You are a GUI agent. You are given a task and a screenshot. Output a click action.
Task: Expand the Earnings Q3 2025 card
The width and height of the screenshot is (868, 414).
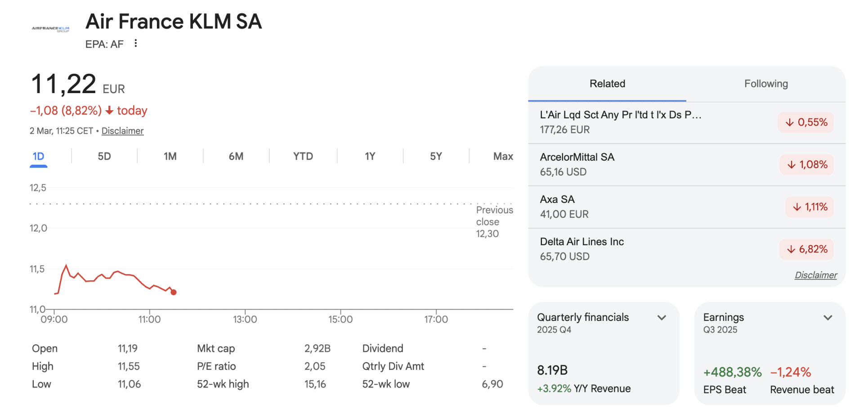(828, 318)
